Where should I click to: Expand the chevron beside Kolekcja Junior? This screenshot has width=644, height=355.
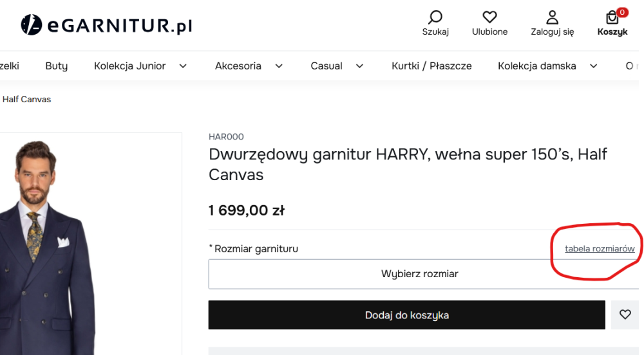pos(183,66)
